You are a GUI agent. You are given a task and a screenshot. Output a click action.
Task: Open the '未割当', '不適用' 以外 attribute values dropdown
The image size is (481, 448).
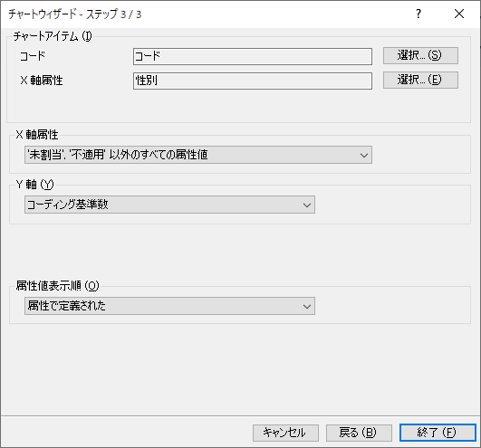click(198, 155)
